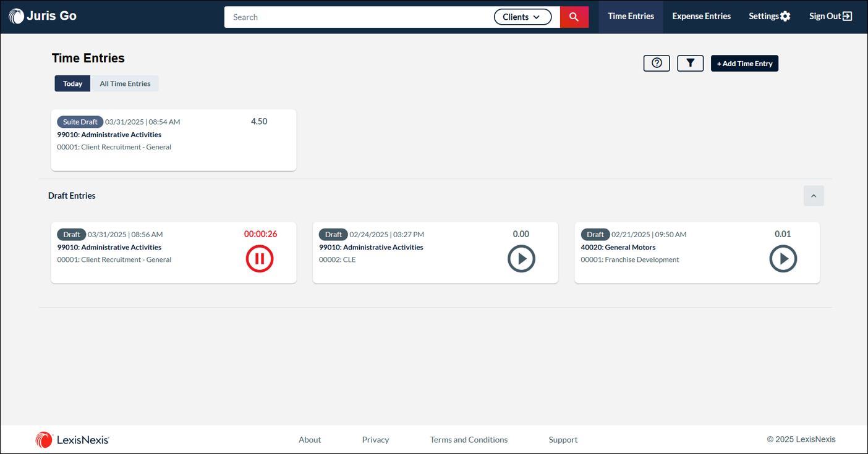Click the Juris Go logo
868x454 pixels.
pos(43,16)
